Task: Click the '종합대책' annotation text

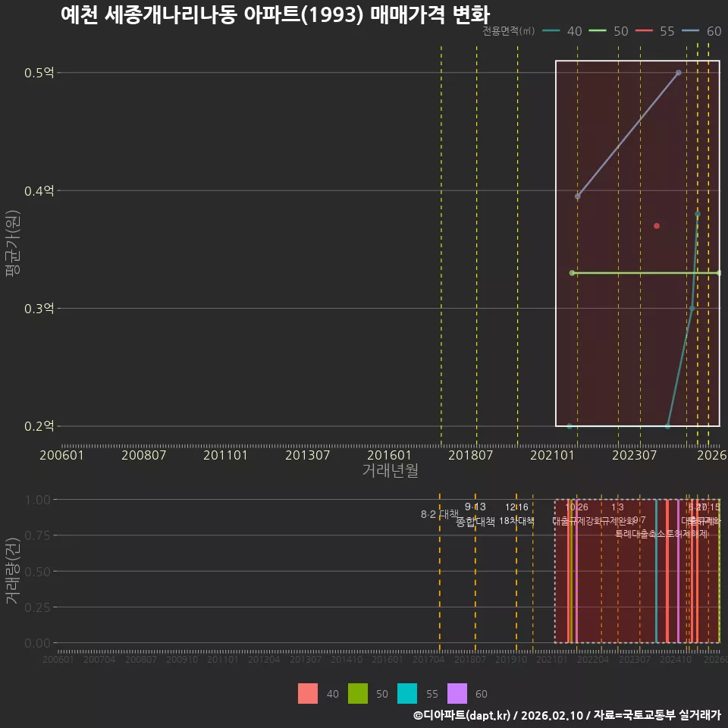Action: coord(475,522)
